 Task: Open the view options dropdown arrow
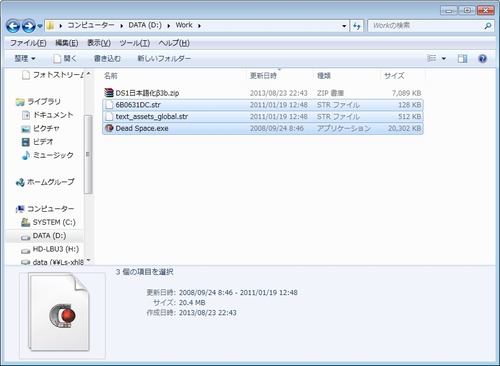(x=444, y=59)
